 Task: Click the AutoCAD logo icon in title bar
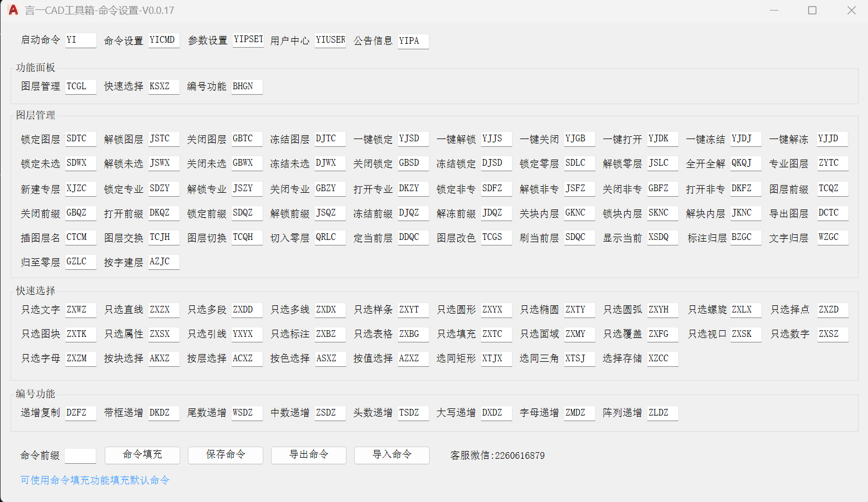(13, 10)
